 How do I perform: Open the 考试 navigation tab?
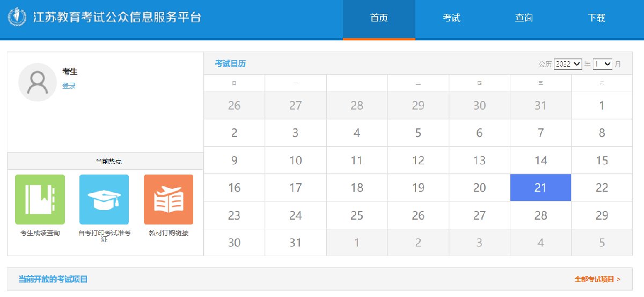[451, 18]
